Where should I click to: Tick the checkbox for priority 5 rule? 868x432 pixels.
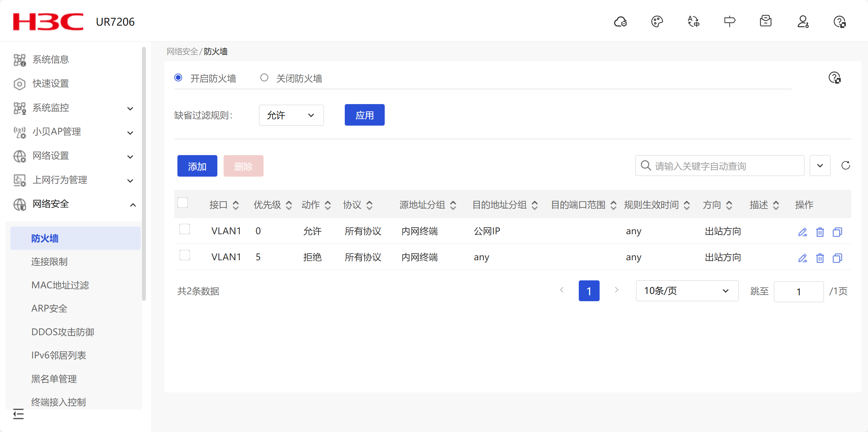(185, 255)
